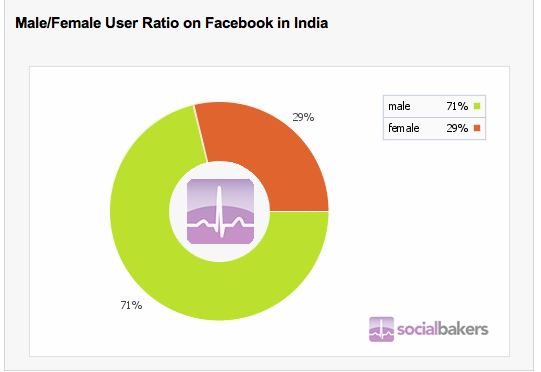541x372 pixels.
Task: Click the pulse icon in donut center
Action: point(220,211)
